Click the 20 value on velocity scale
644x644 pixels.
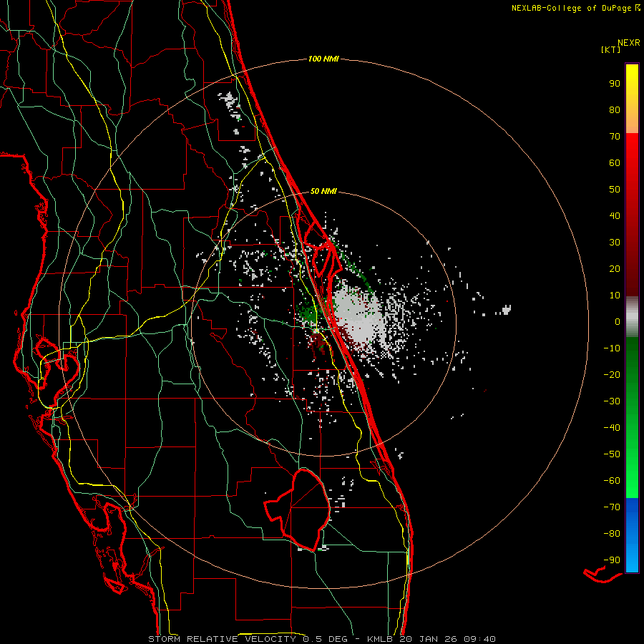615,268
